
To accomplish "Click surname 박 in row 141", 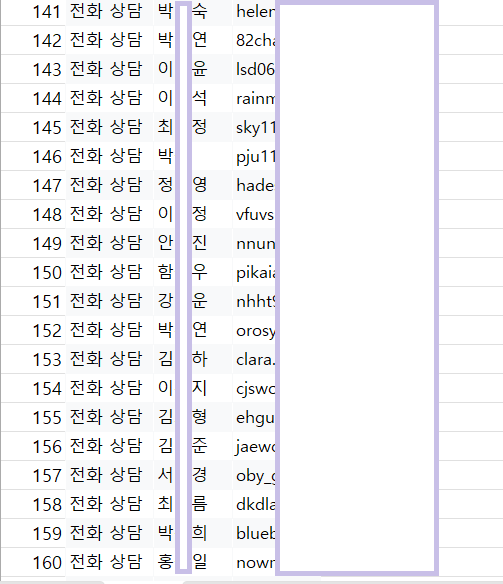I will 165,11.
